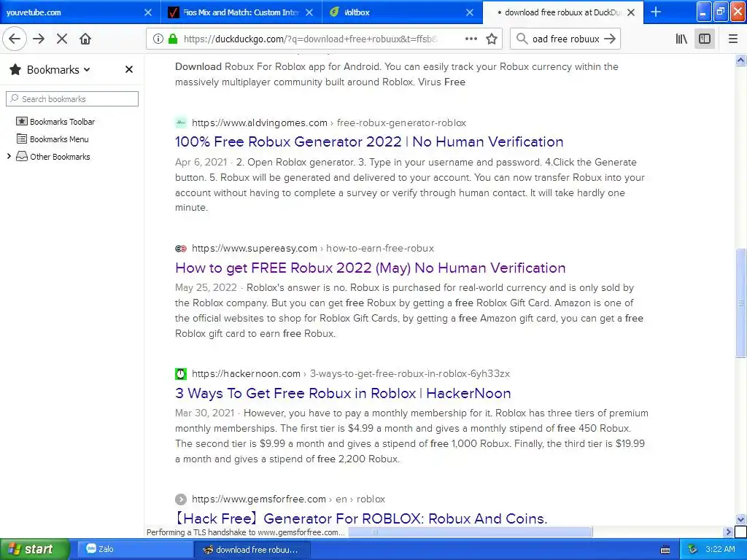The image size is (747, 560).
Task: Click horizontal scrollbar right arrow
Action: coord(727,532)
